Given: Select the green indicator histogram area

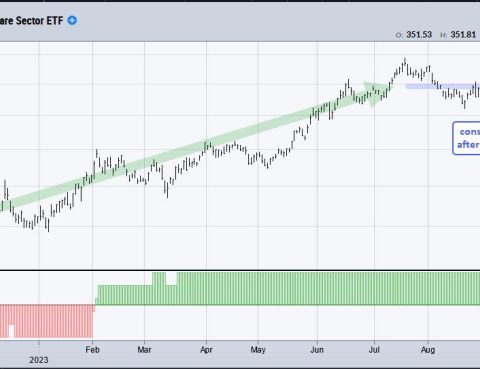Looking at the screenshot, I should (288, 289).
